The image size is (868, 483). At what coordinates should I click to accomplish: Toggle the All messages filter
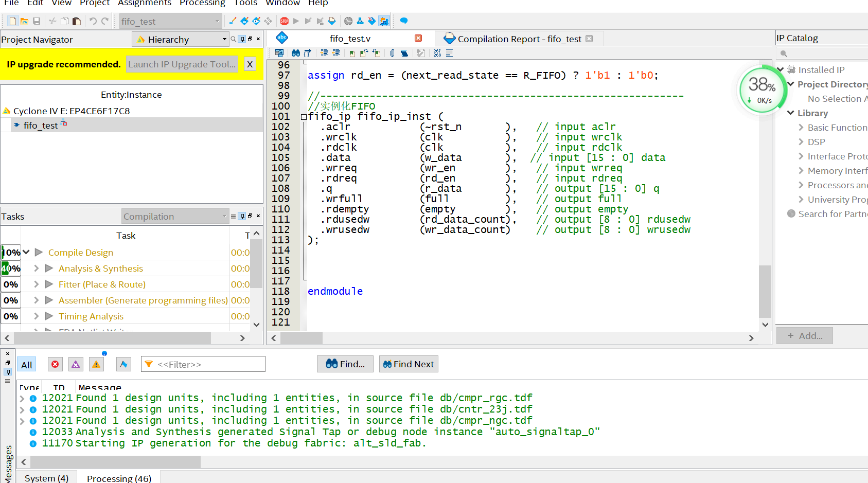click(x=27, y=365)
